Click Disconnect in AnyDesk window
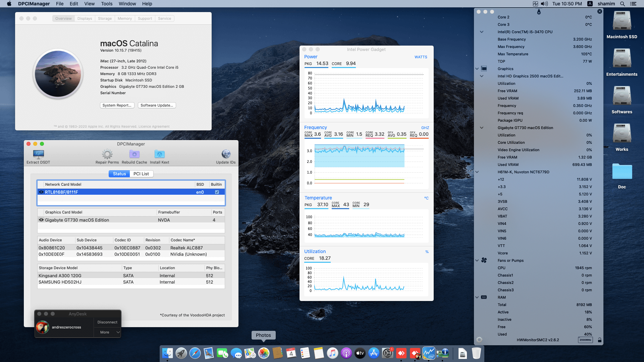This screenshot has width=644, height=362. coord(107,322)
